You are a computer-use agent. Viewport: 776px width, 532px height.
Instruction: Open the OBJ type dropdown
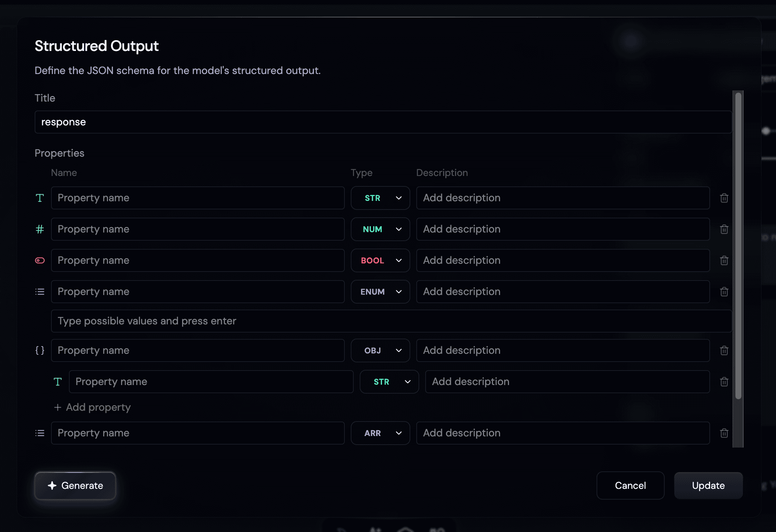click(x=380, y=350)
